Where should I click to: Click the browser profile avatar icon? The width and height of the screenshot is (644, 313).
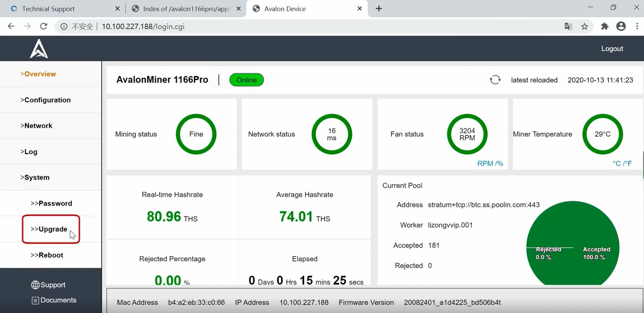pyautogui.click(x=621, y=26)
